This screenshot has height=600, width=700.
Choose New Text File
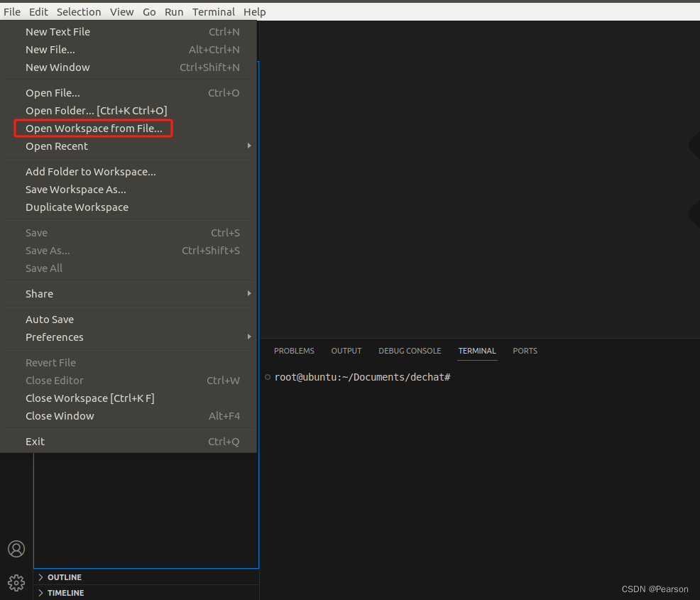tap(58, 31)
